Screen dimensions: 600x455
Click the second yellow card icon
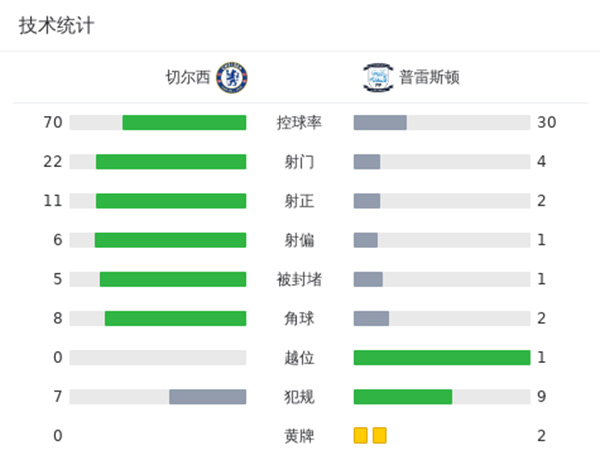379,435
